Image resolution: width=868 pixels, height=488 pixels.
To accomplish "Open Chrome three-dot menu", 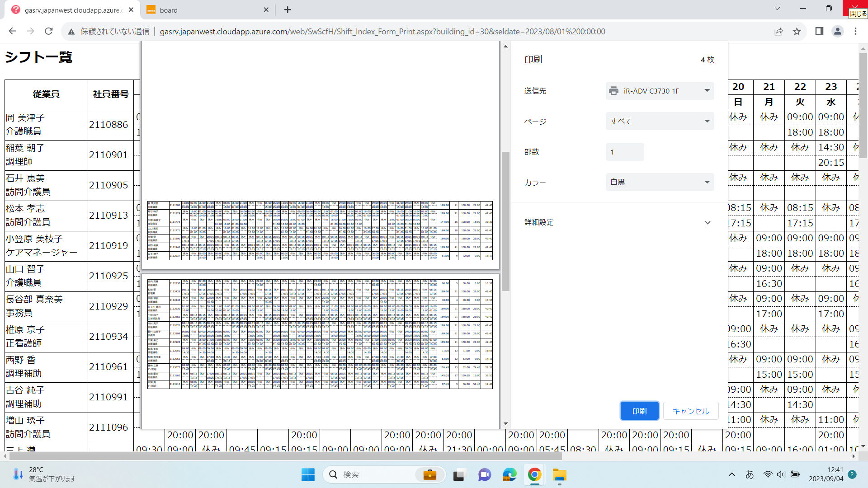I will coord(855,31).
